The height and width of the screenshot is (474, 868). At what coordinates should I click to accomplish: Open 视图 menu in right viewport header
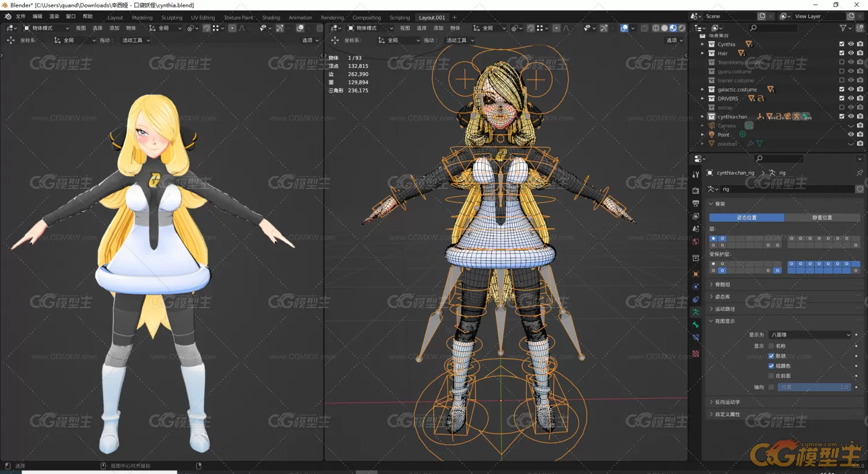[x=405, y=28]
